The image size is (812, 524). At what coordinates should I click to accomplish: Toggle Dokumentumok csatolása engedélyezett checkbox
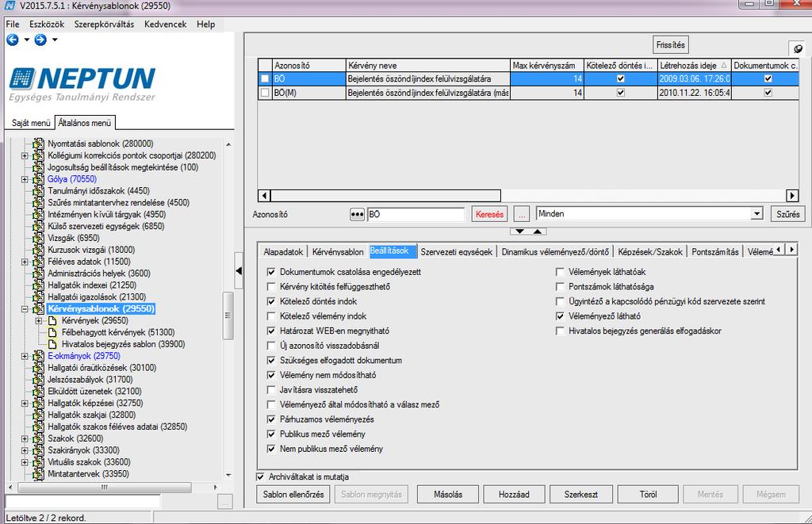pos(271,272)
